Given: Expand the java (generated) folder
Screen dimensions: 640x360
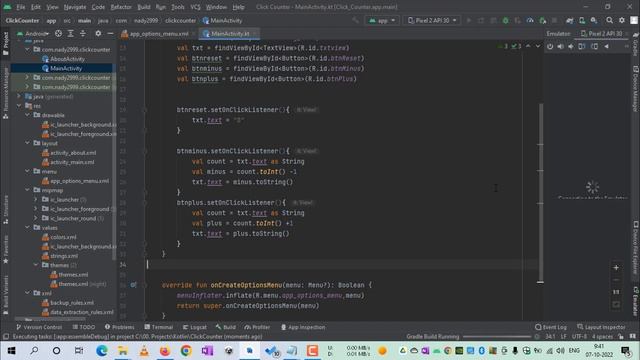Looking at the screenshot, I should click(19, 96).
